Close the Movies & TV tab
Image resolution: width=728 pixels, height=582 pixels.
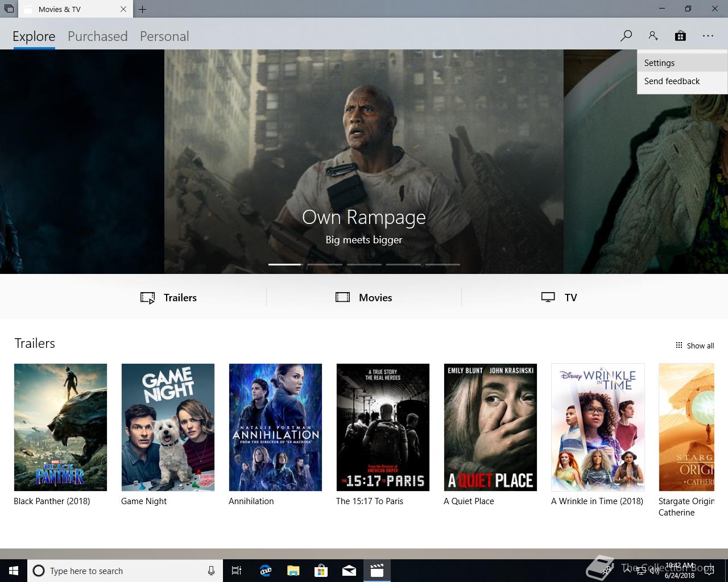tap(123, 9)
